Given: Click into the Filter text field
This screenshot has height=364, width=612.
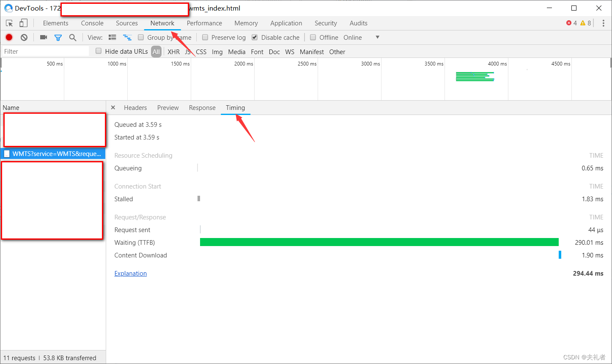Looking at the screenshot, I should pyautogui.click(x=45, y=51).
